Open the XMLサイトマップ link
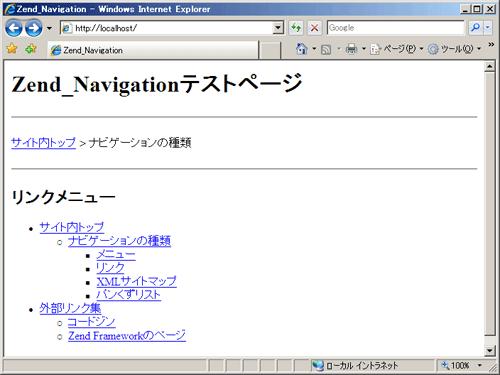This screenshot has width=500, height=375. pyautogui.click(x=136, y=281)
